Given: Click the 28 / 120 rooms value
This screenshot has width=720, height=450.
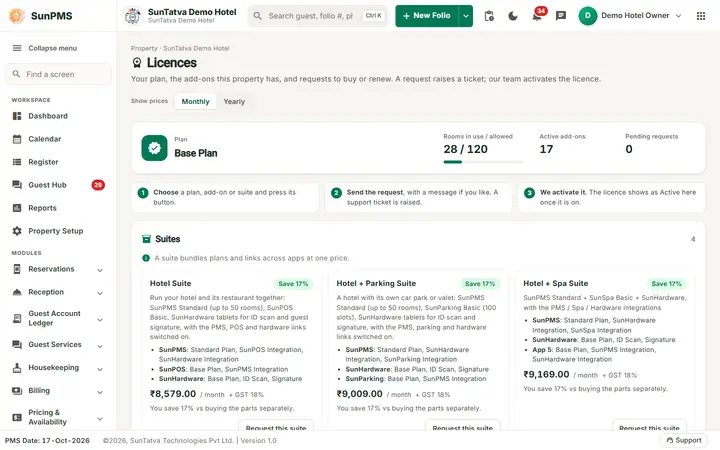Looking at the screenshot, I should (x=465, y=149).
